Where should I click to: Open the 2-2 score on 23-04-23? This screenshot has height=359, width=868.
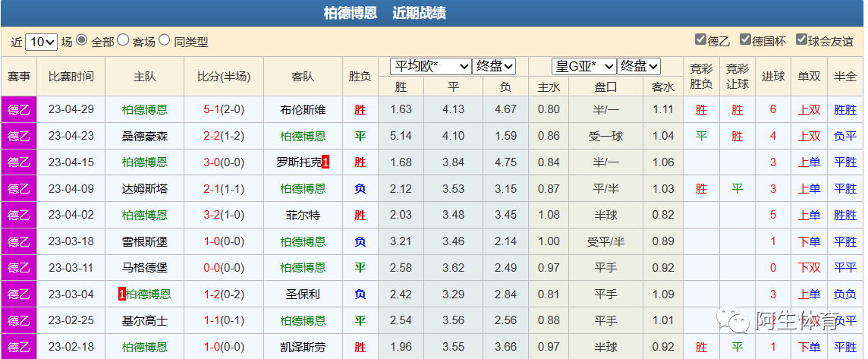[x=212, y=136]
